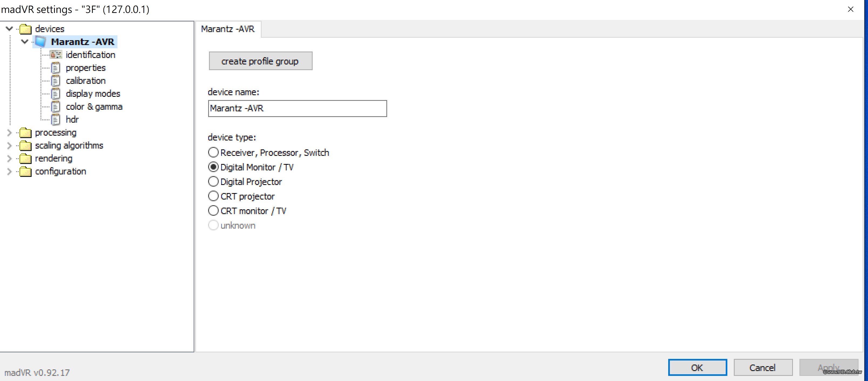Collapse the devices tree node
The width and height of the screenshot is (868, 381).
point(9,29)
